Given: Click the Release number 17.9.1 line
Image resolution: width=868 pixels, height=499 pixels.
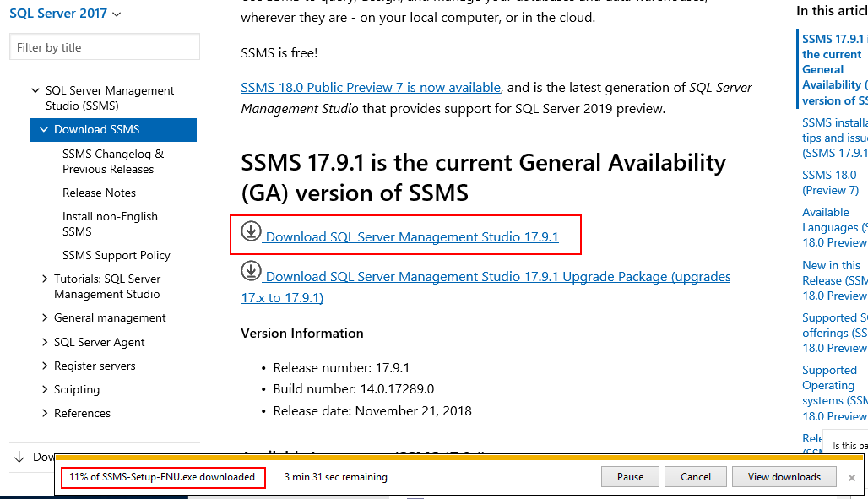Looking at the screenshot, I should coord(341,368).
